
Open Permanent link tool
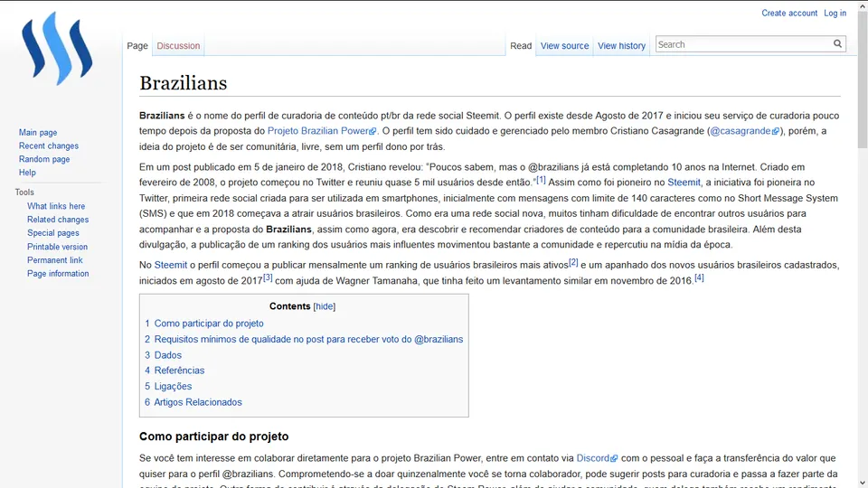pos(55,260)
